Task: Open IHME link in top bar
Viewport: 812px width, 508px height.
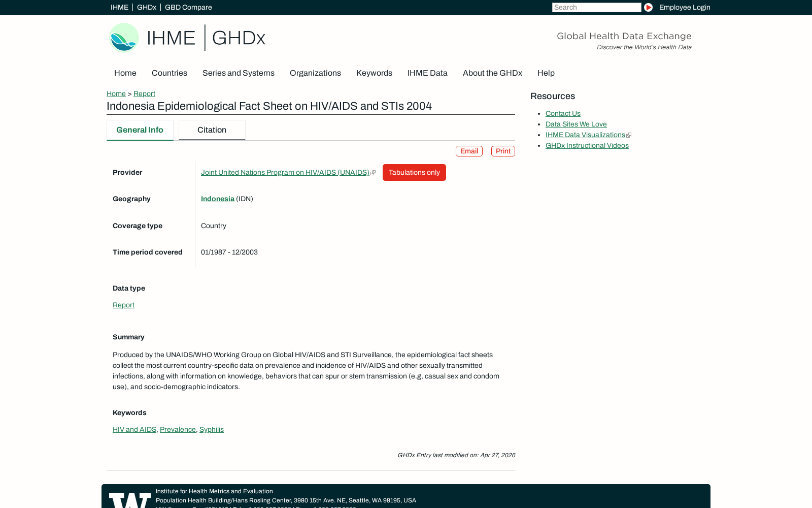Action: (119, 7)
